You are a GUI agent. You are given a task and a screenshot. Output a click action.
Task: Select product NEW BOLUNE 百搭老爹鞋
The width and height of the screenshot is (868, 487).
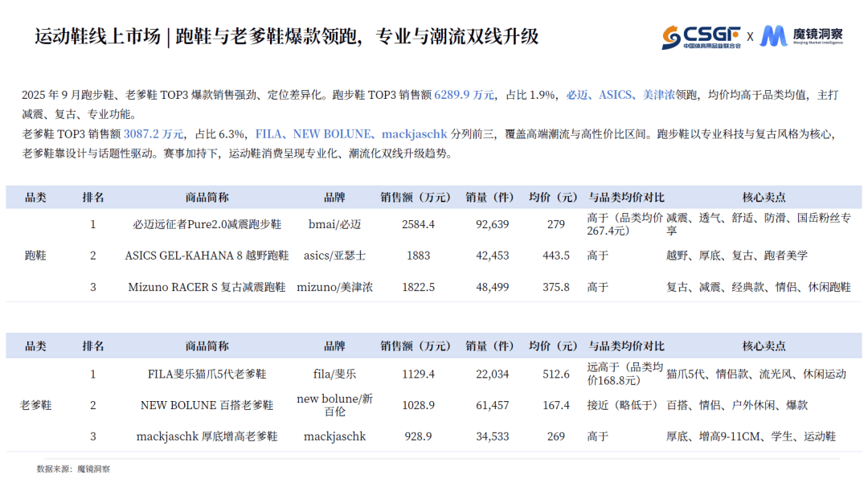(x=207, y=405)
